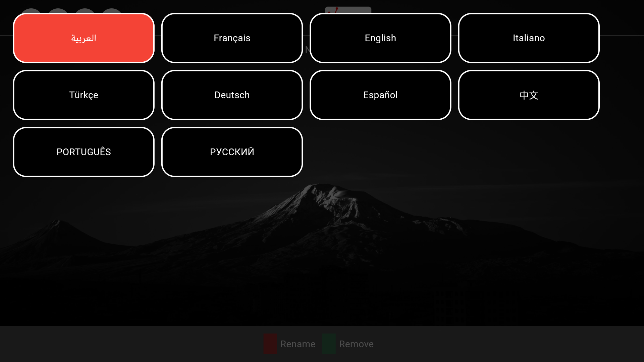Select Türkçe language option
The image size is (644, 362).
click(84, 95)
